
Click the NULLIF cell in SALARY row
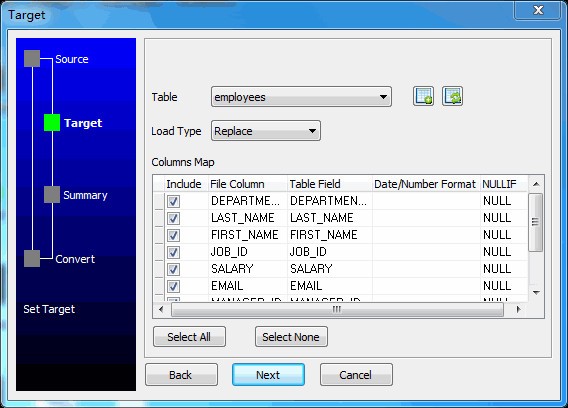[504, 269]
